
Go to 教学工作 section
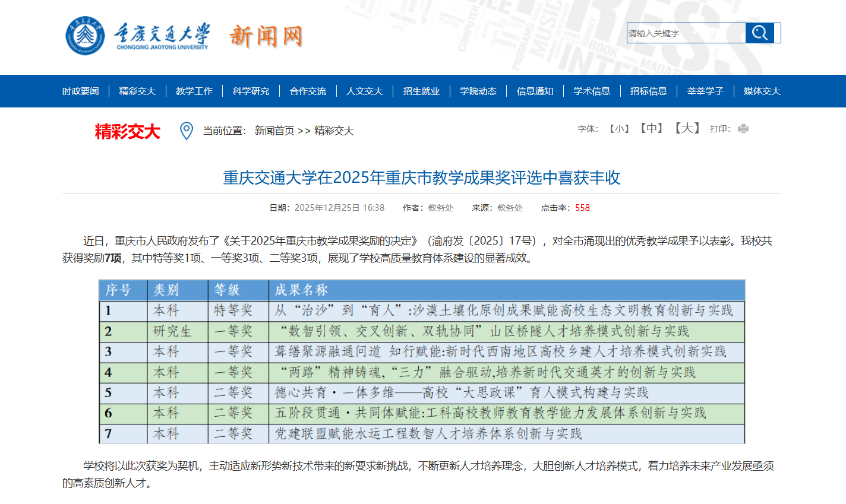tap(194, 91)
